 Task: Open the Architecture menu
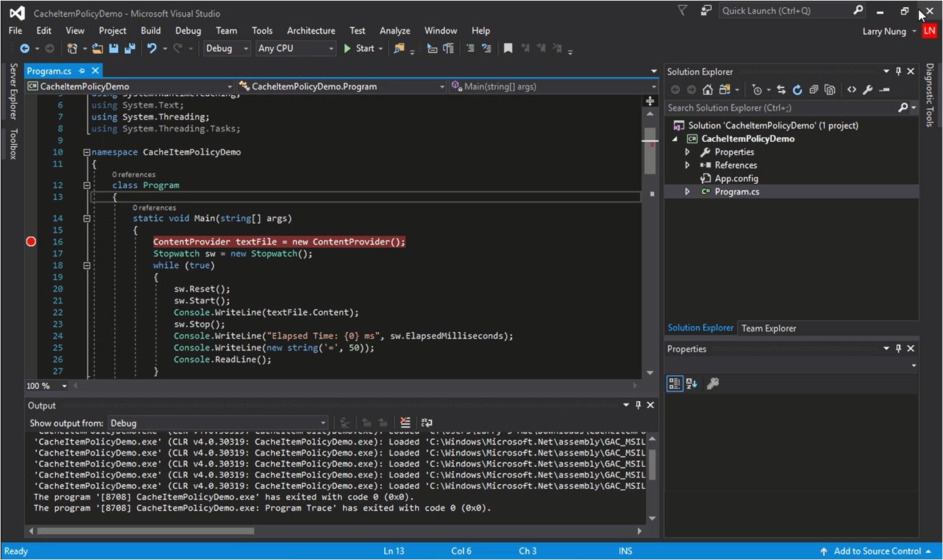pyautogui.click(x=311, y=30)
